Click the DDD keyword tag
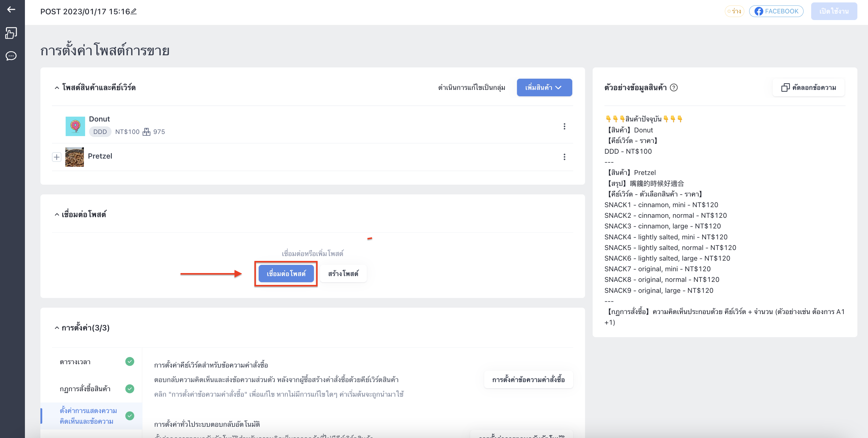868x438 pixels. coord(100,132)
